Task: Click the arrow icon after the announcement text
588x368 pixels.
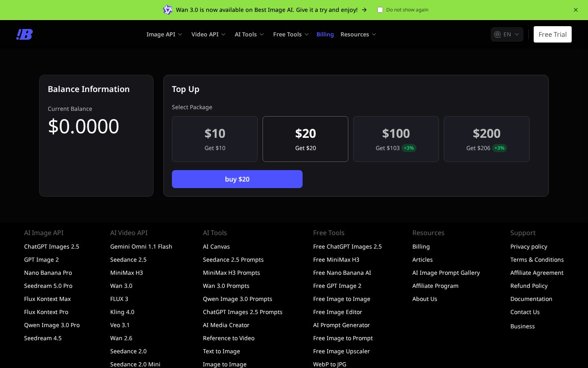Action: (x=364, y=10)
